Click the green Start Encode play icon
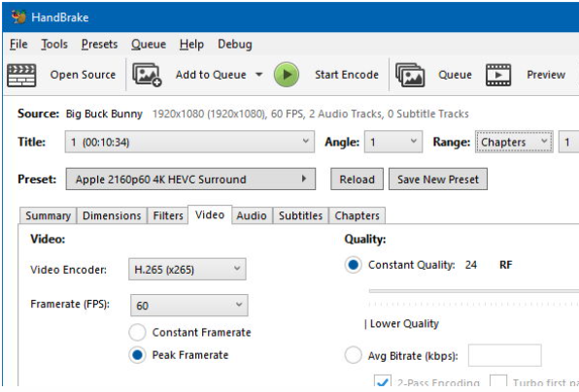This screenshot has width=579, height=392. 287,75
